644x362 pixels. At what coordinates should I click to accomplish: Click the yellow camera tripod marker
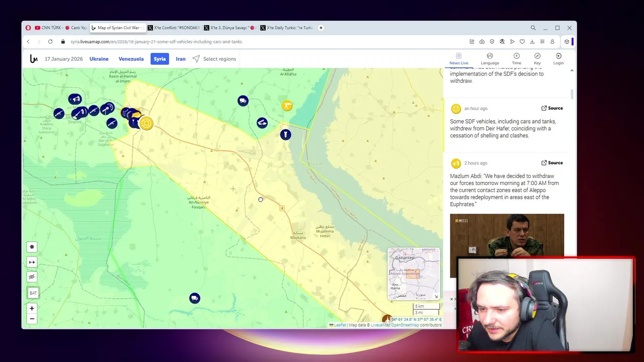point(287,106)
